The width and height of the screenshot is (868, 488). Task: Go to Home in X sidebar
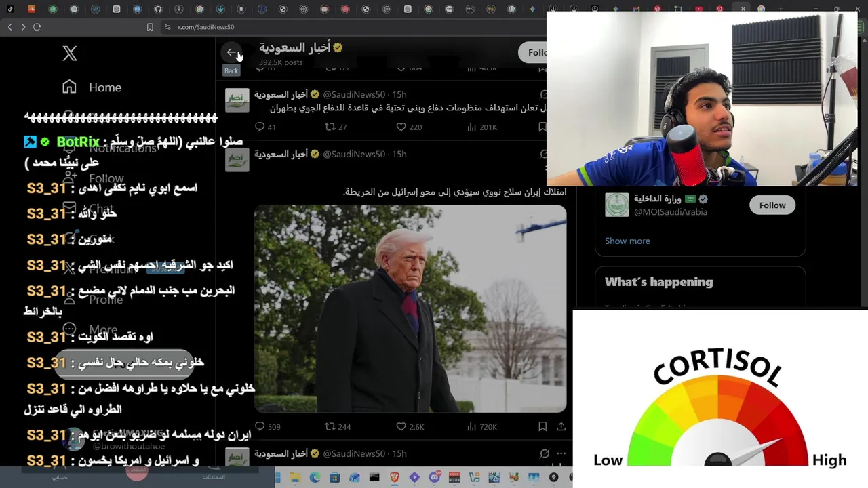(x=92, y=87)
